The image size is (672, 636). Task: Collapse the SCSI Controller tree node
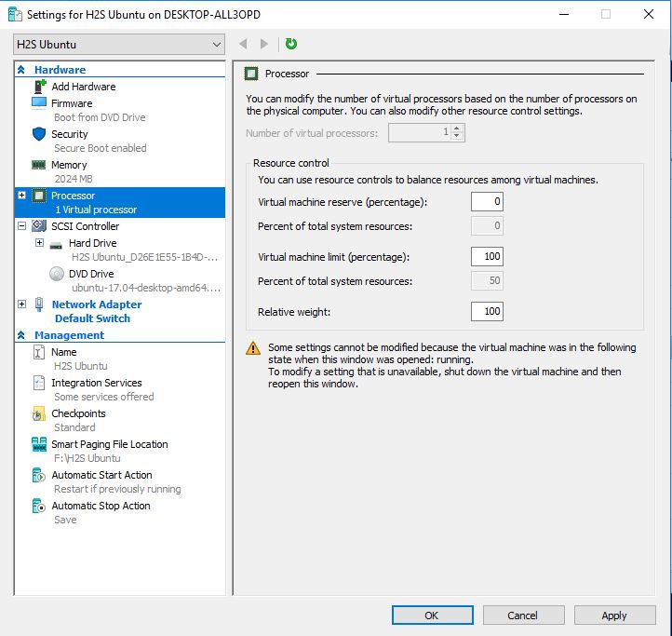[21, 225]
